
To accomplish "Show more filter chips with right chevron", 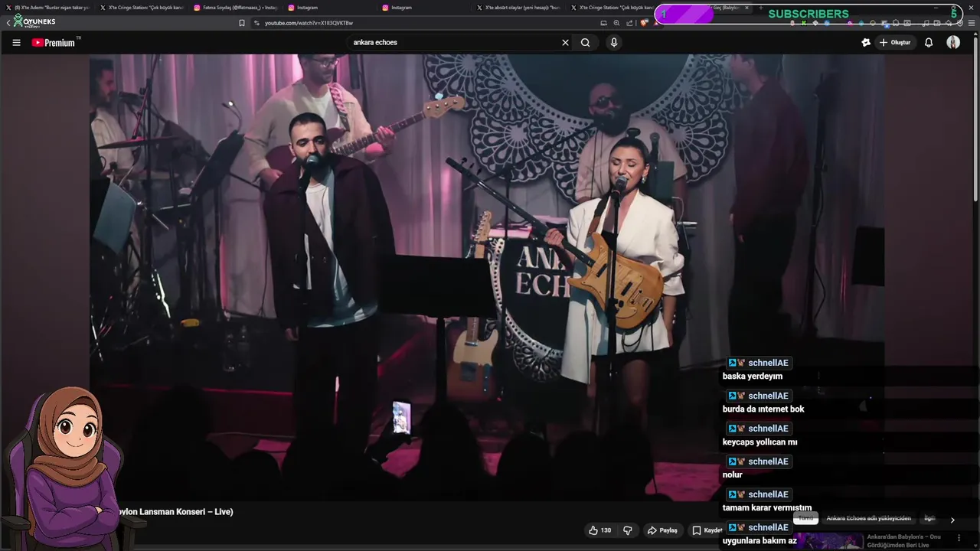I will 952,520.
